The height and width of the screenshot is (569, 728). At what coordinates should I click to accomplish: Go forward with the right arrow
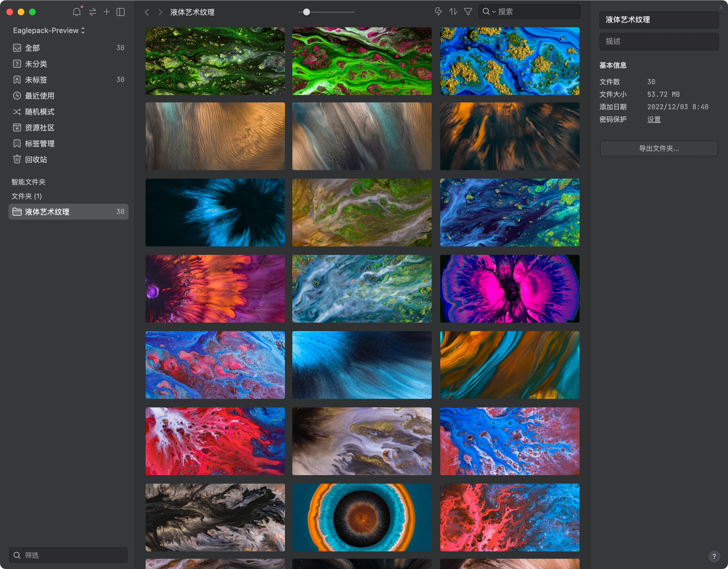[x=160, y=12]
